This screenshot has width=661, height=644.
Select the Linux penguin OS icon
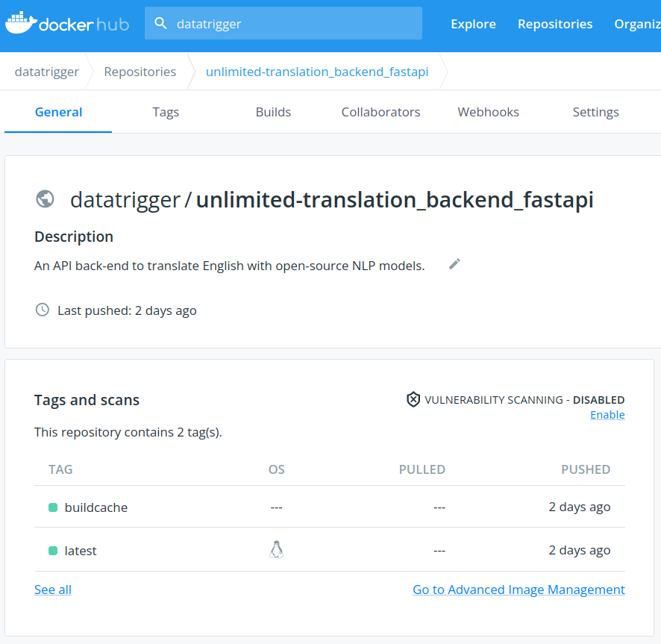click(277, 549)
